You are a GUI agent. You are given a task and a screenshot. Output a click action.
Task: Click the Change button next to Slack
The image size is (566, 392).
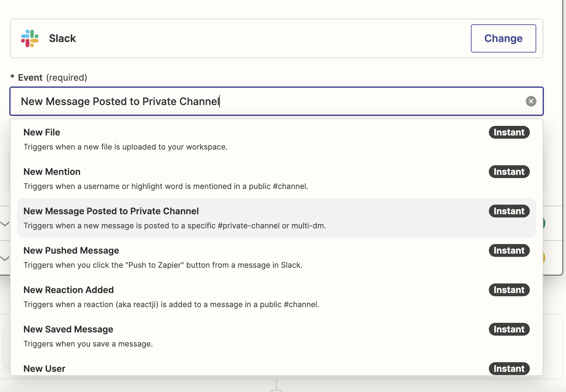(503, 38)
